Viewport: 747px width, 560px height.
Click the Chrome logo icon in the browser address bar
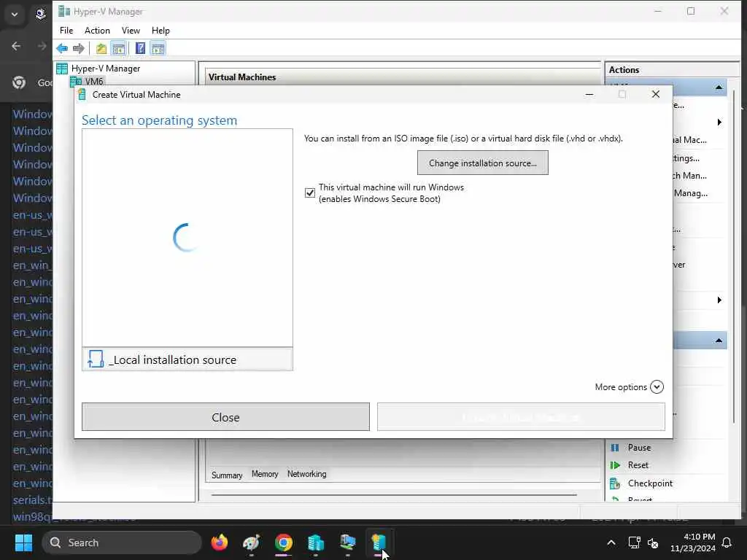[x=19, y=82]
